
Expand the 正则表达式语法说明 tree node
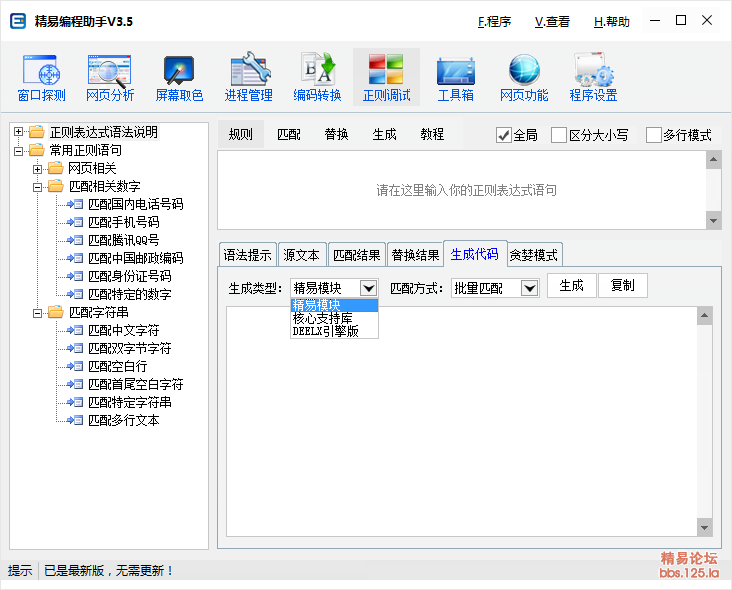coord(18,132)
